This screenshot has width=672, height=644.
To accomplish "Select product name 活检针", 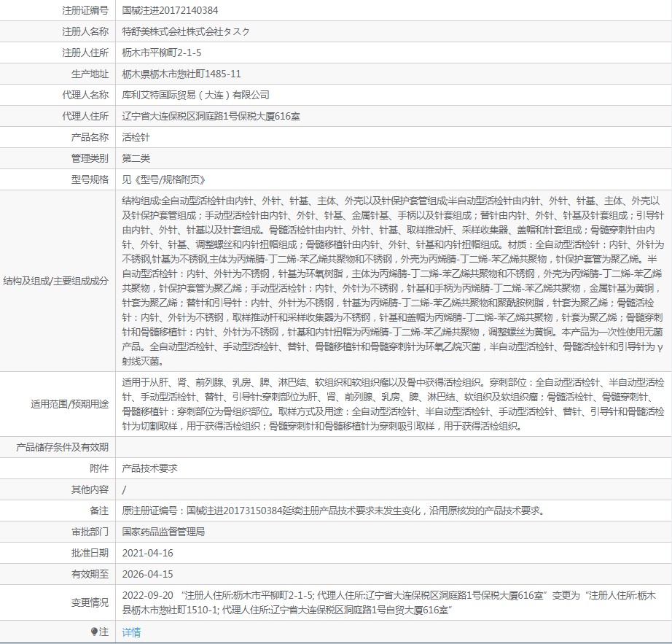I will click(x=136, y=137).
